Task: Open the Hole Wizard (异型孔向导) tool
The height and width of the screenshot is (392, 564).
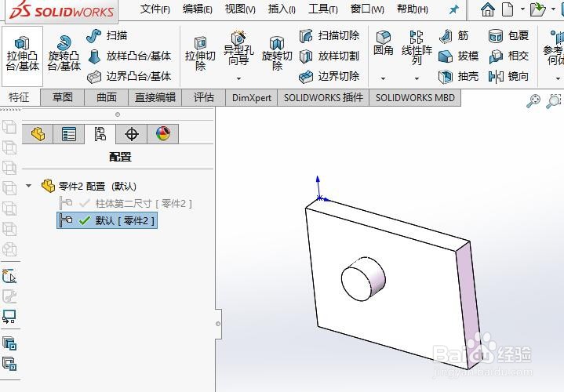Action: 238,49
